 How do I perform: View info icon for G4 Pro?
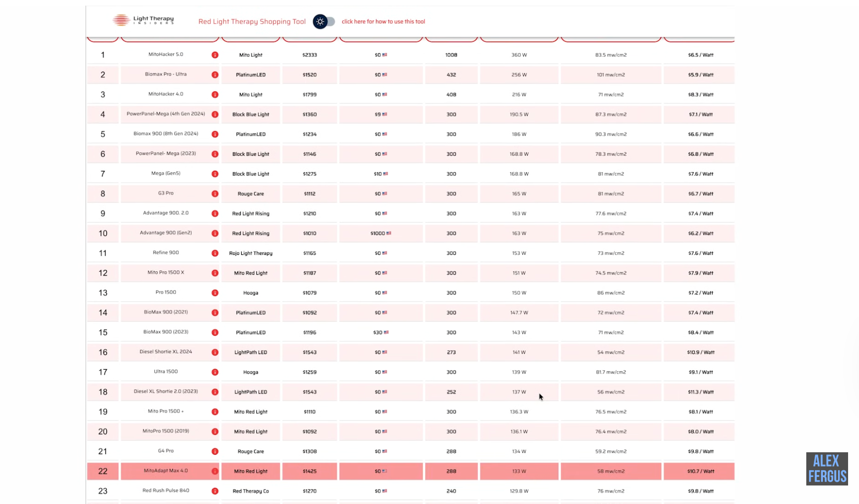[215, 451]
